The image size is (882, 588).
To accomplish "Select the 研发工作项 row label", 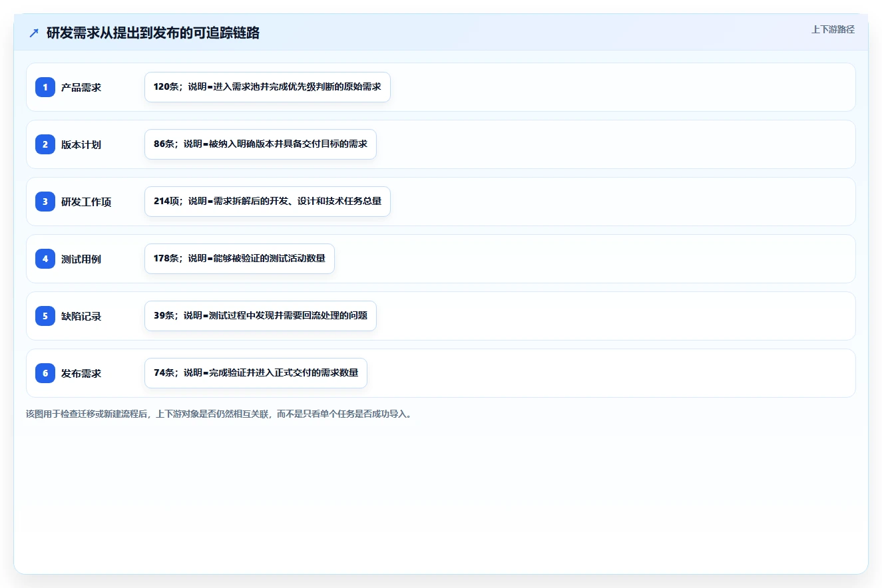I will tap(87, 202).
